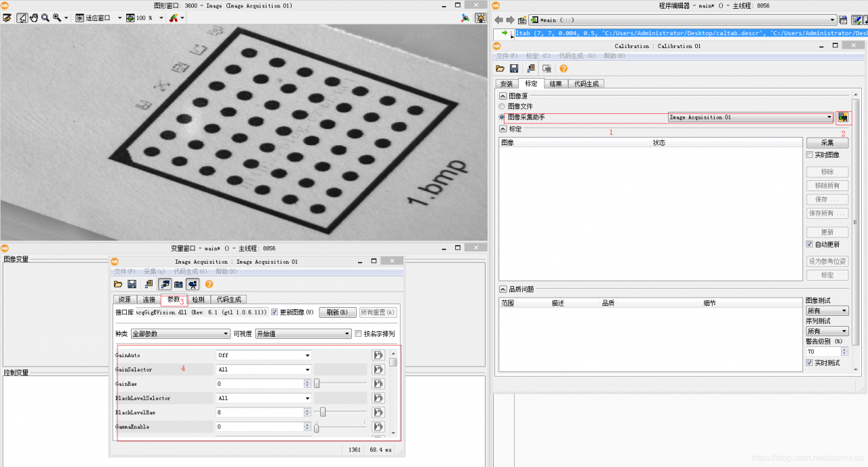
Task: Click the 刷新(R) button
Action: [x=337, y=312]
